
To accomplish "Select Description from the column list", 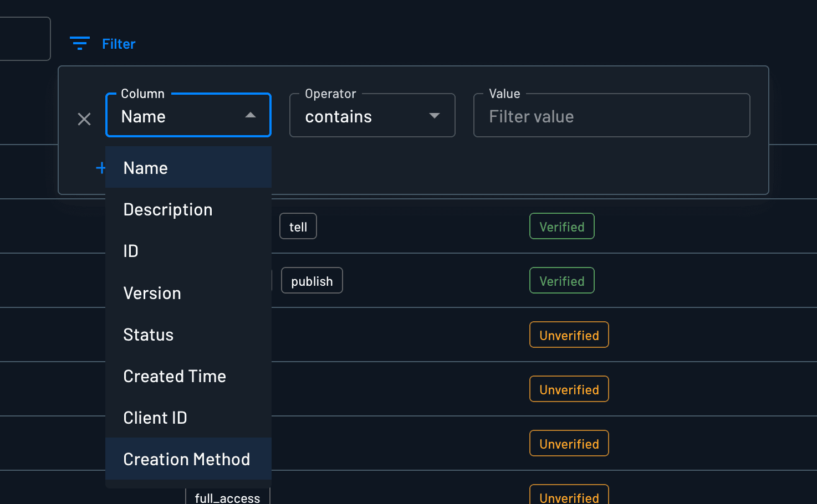I will pyautogui.click(x=168, y=209).
